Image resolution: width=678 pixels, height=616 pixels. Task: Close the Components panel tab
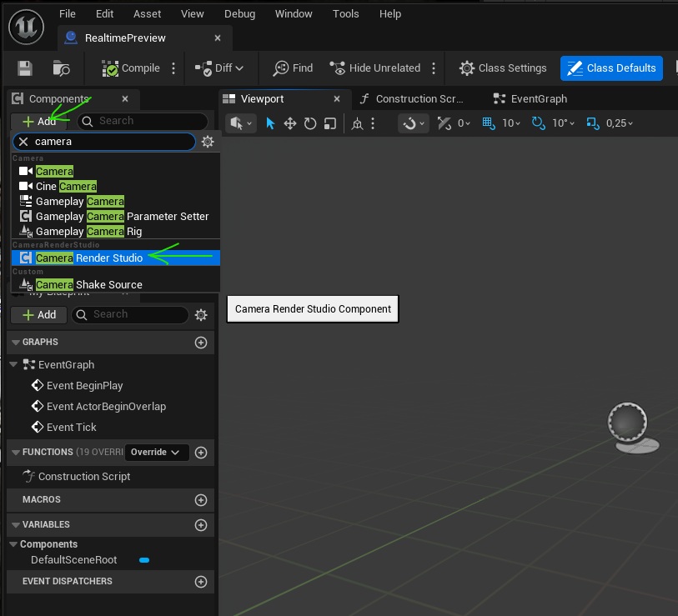[125, 99]
